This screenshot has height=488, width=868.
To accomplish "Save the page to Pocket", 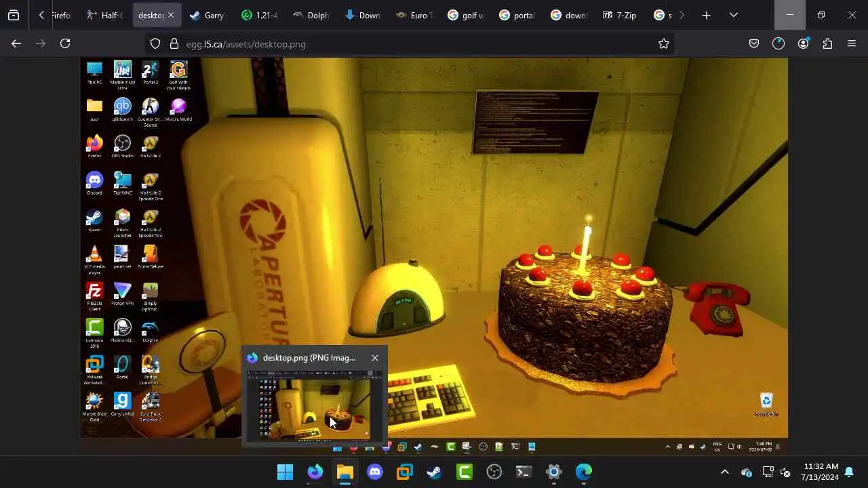I will (754, 43).
